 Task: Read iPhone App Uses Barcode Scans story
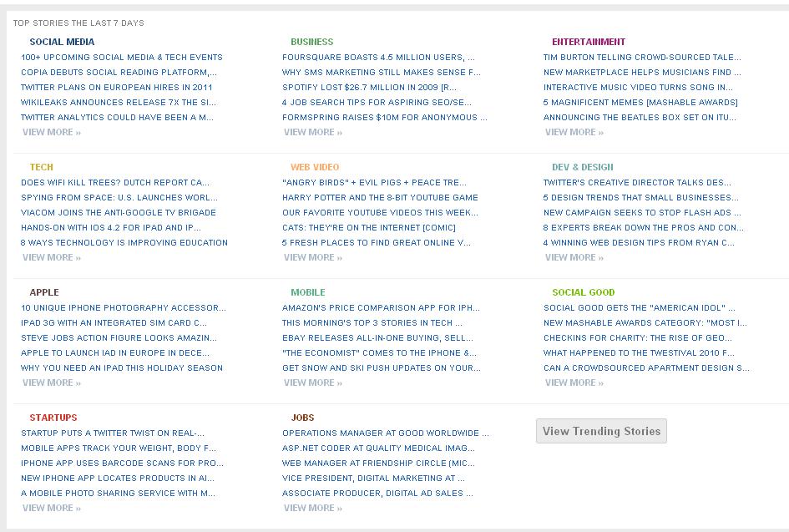pos(122,463)
